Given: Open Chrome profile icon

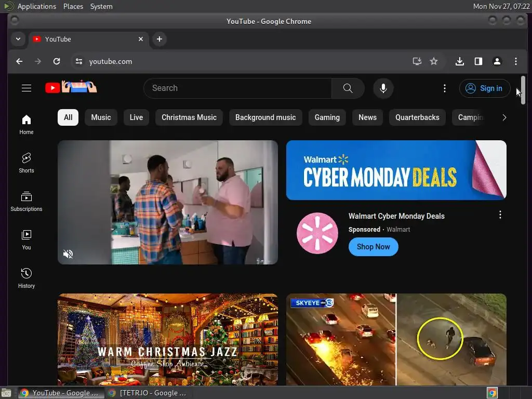Looking at the screenshot, I should pyautogui.click(x=497, y=61).
